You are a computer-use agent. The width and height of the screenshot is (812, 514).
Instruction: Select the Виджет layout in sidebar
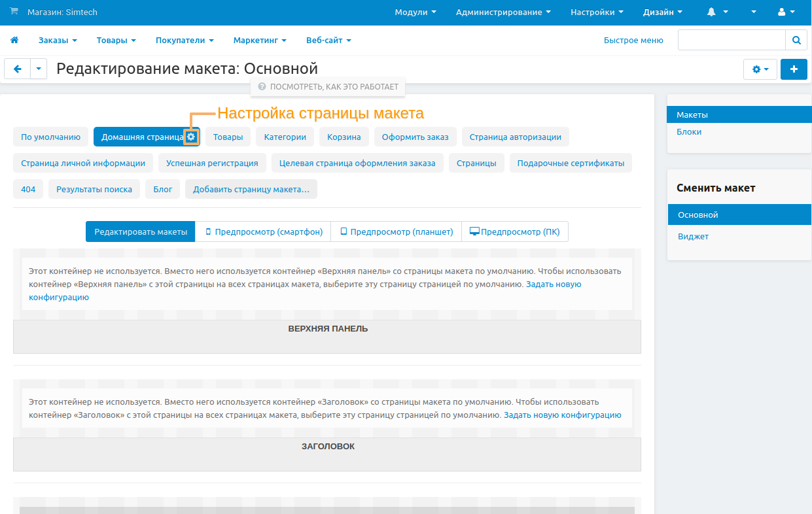click(x=693, y=237)
